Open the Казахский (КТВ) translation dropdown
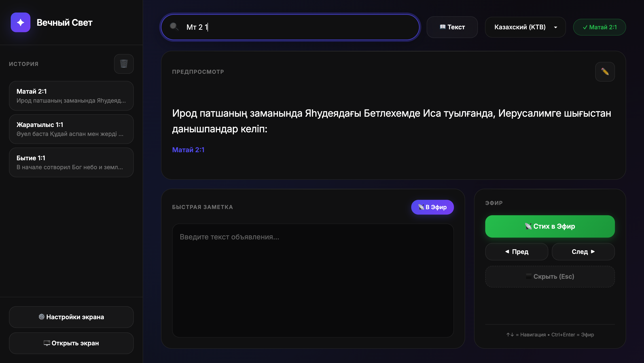Screen dimensions: 644x363 point(520,27)
